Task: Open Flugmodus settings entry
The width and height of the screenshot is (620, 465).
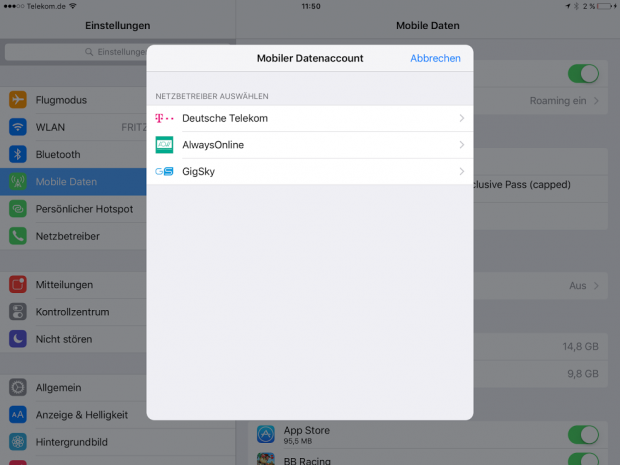Action: pyautogui.click(x=73, y=100)
